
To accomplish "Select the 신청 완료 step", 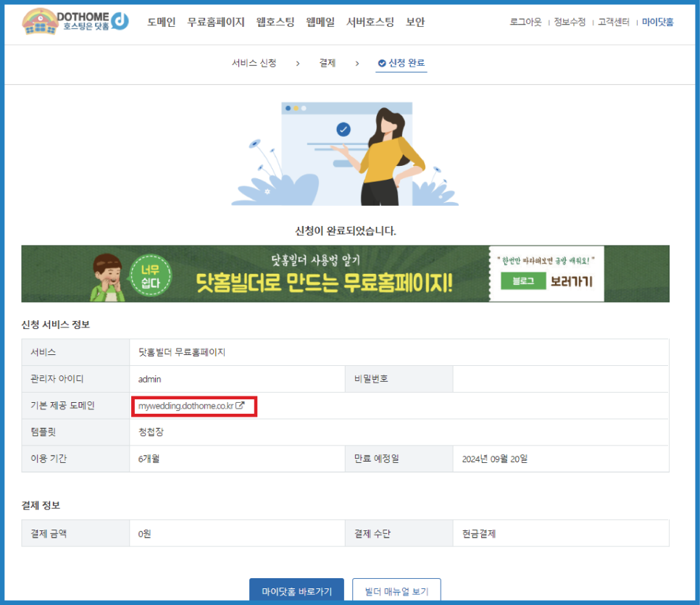I will [x=401, y=63].
